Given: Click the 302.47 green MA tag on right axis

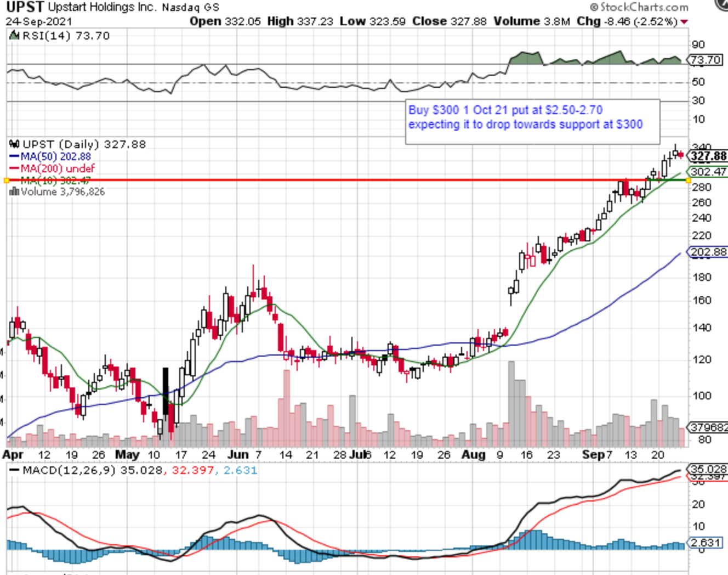Looking at the screenshot, I should pyautogui.click(x=707, y=172).
